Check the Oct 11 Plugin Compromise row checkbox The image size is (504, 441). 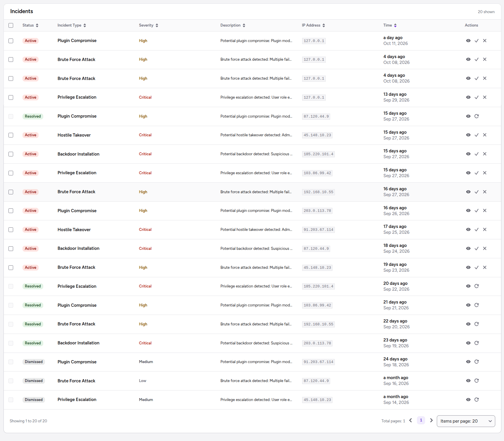coord(11,41)
